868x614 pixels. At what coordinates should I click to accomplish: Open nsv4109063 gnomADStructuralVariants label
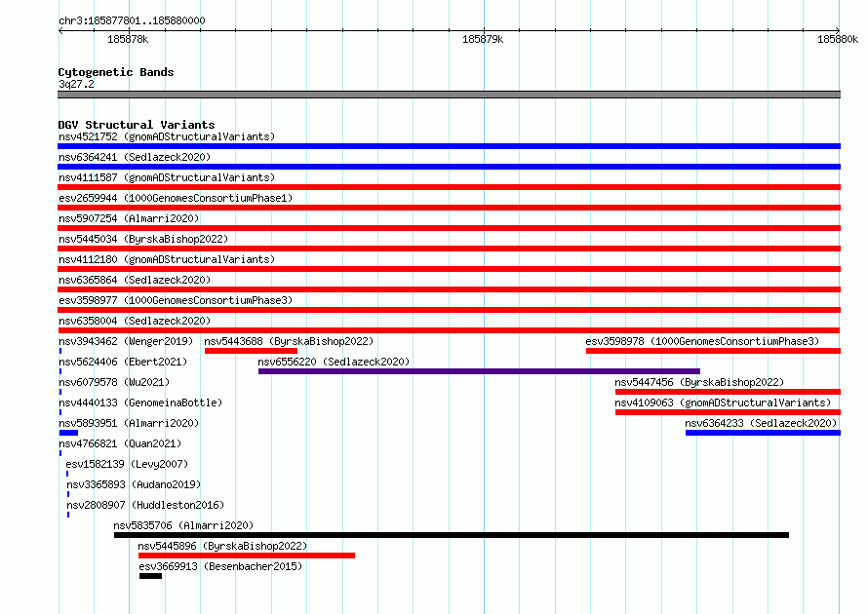[723, 403]
